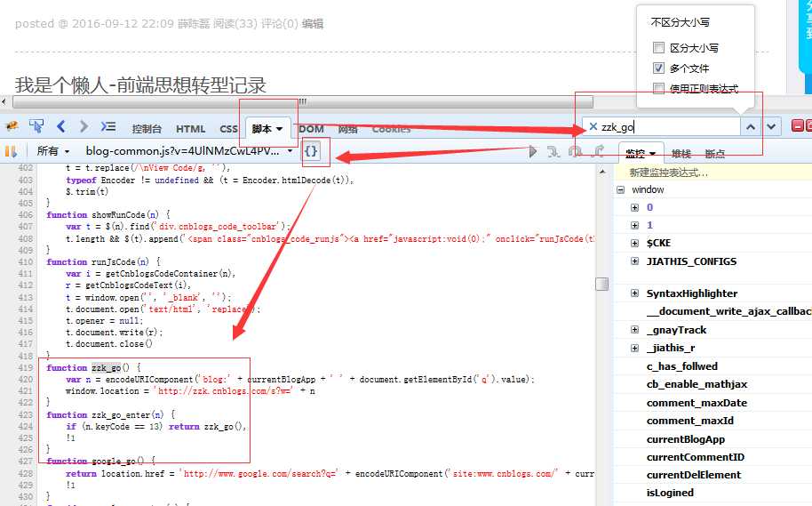Open the 我是个懒人-前端思想转型记录 post title
The height and width of the screenshot is (506, 812).
[x=140, y=84]
